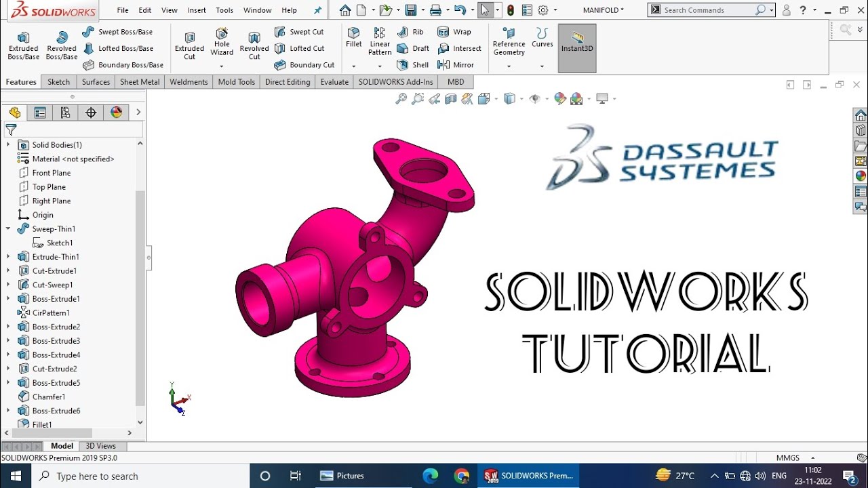Open the ConfigurationManager tab
Image resolution: width=868 pixels, height=488 pixels.
(65, 113)
